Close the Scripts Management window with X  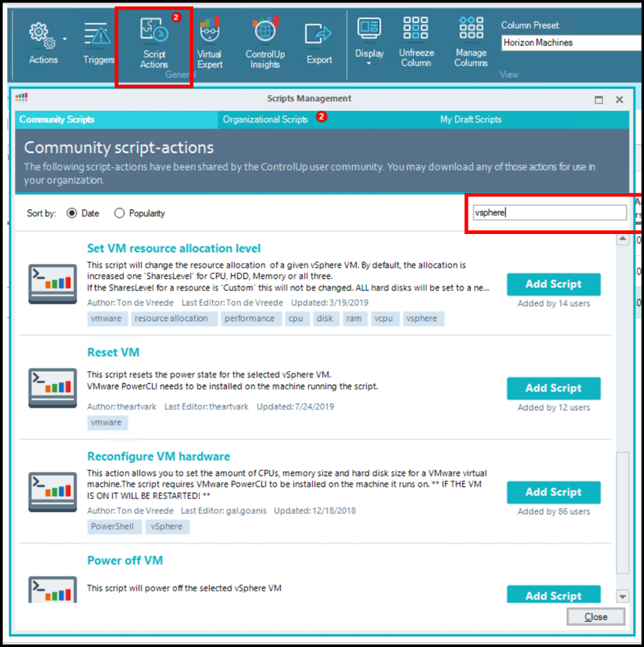tap(619, 100)
